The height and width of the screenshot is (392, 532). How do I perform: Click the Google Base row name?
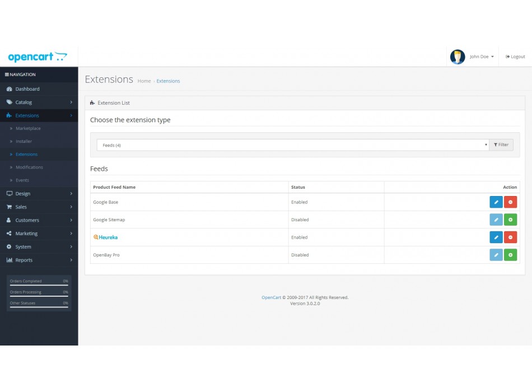point(105,202)
